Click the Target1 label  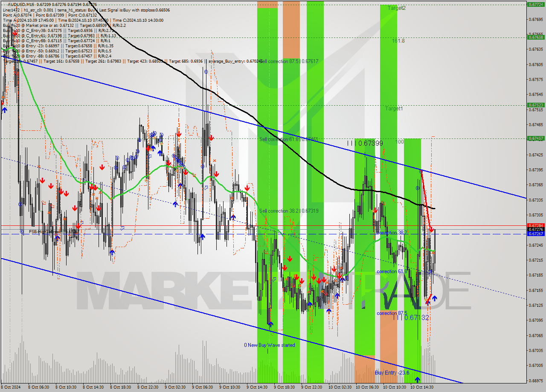click(x=394, y=109)
